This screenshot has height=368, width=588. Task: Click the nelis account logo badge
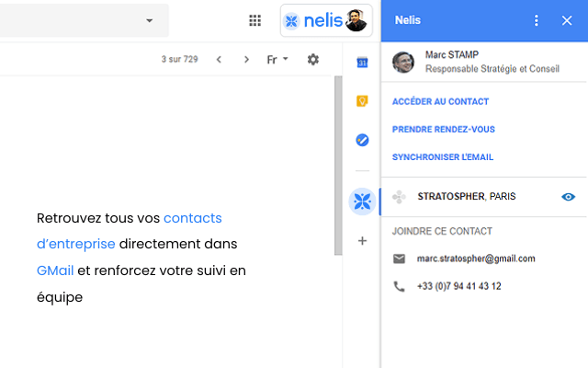(326, 20)
